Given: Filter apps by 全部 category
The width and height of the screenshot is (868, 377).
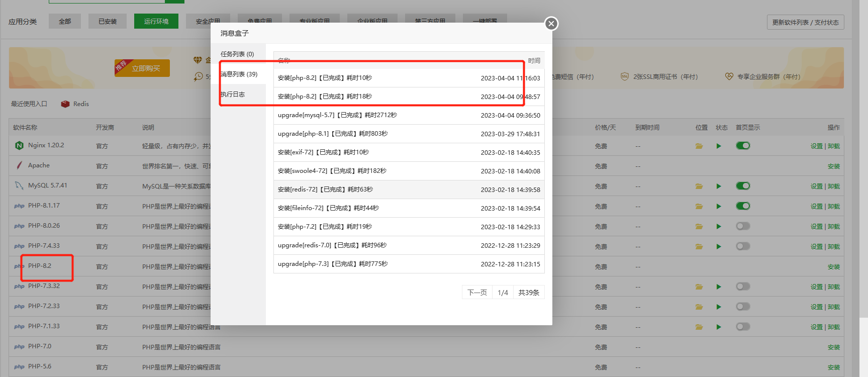Looking at the screenshot, I should [65, 21].
